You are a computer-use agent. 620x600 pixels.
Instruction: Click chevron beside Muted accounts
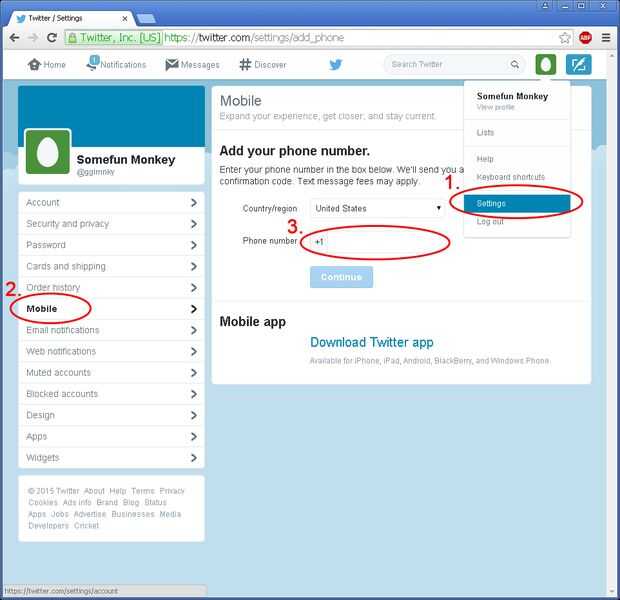[x=194, y=373]
